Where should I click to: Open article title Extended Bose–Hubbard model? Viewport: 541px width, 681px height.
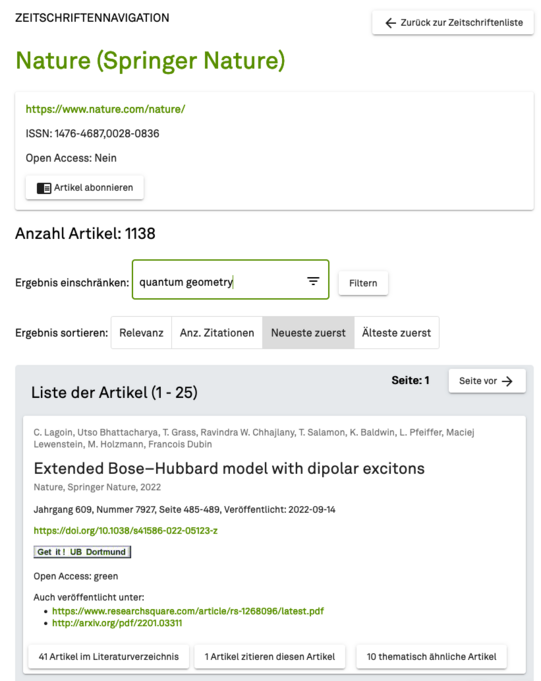[x=229, y=468]
